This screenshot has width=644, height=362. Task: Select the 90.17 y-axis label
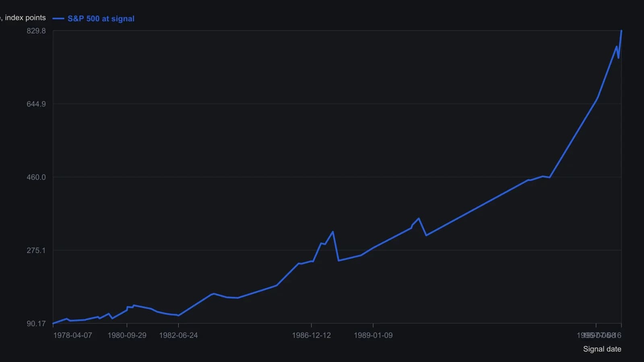36,324
